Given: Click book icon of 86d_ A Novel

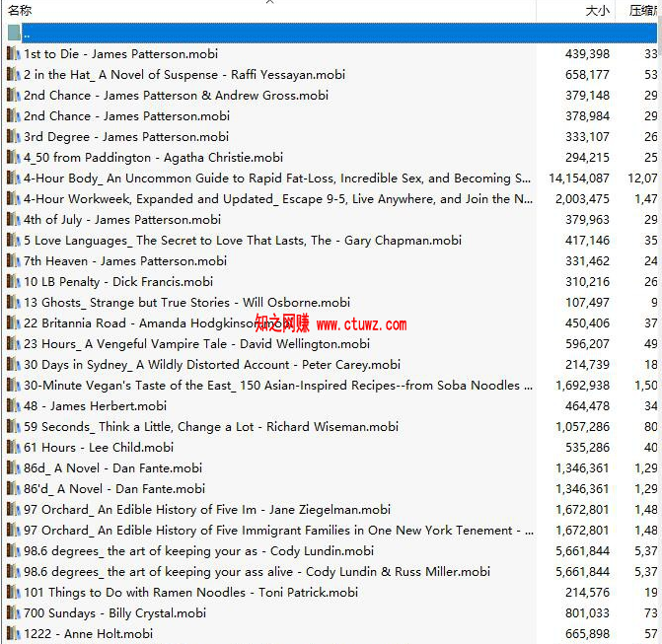Looking at the screenshot, I should (x=13, y=467).
